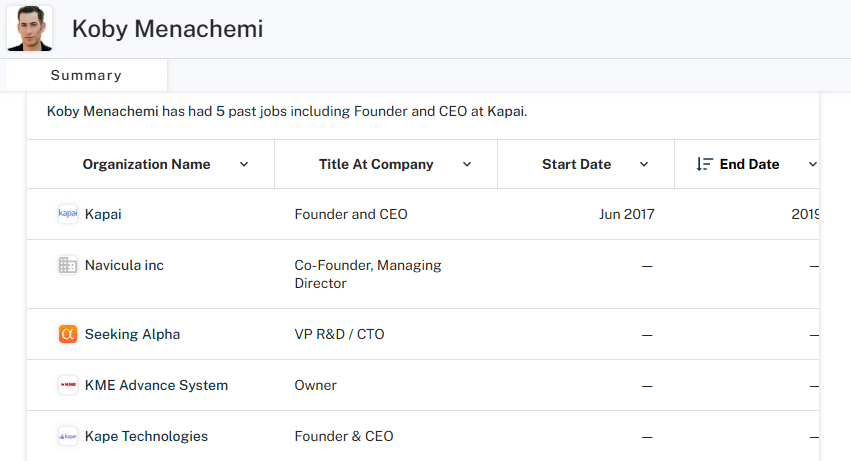Click the Kape Technologies logo icon
The width and height of the screenshot is (851, 461).
click(x=68, y=436)
